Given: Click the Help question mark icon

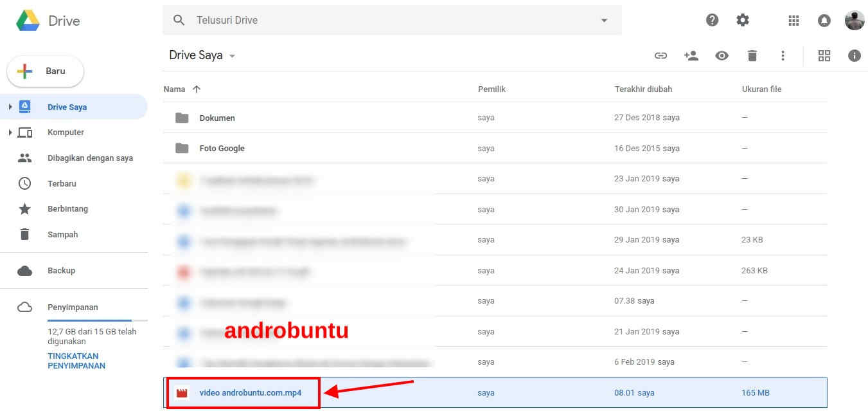Looking at the screenshot, I should click(712, 20).
